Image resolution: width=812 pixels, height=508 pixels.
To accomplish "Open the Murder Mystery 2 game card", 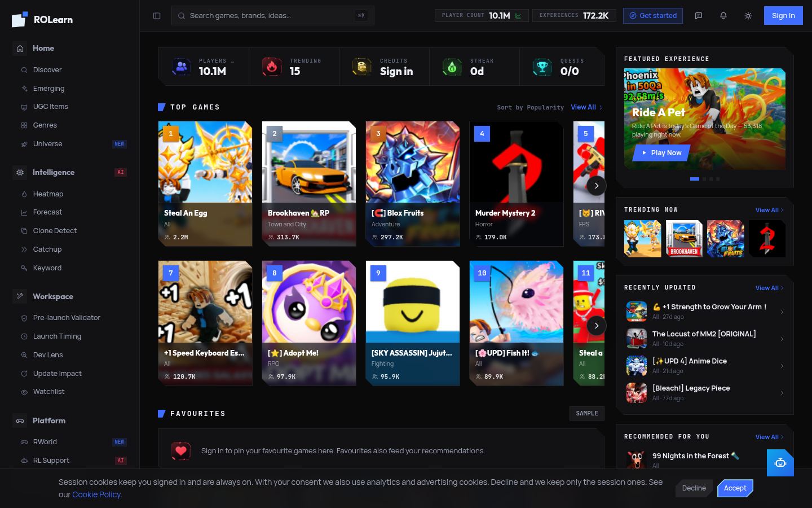I will [x=517, y=184].
